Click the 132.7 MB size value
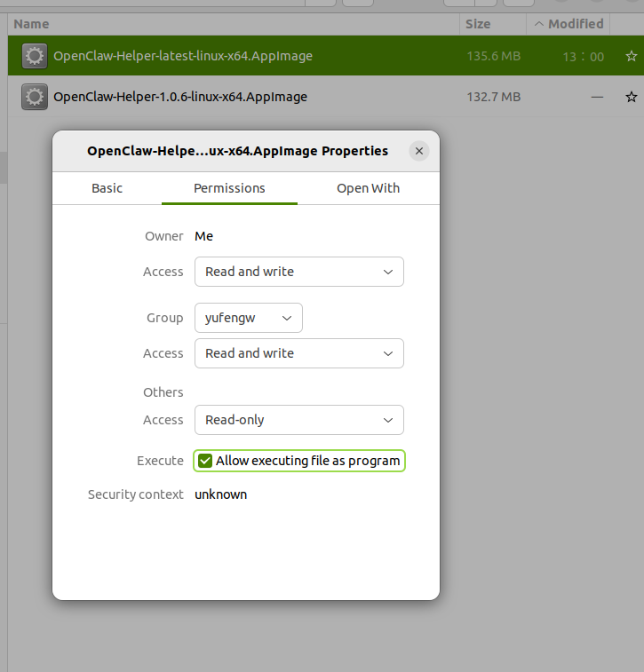644x672 pixels. pyautogui.click(x=493, y=97)
